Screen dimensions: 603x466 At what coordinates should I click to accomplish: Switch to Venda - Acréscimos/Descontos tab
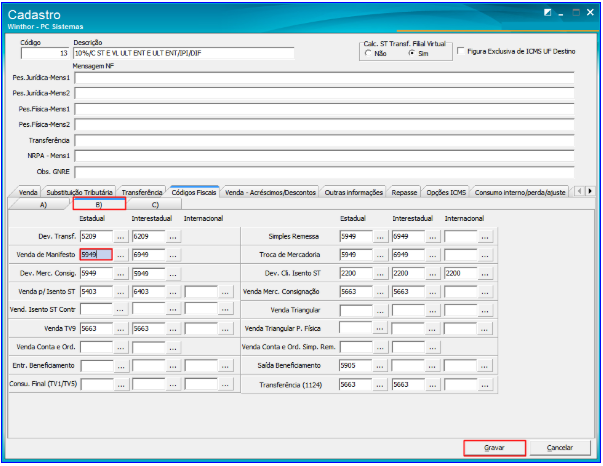tap(270, 192)
